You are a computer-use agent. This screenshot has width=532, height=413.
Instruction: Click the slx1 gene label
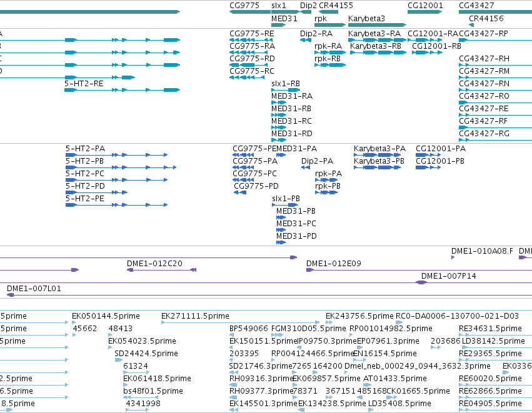pos(279,6)
